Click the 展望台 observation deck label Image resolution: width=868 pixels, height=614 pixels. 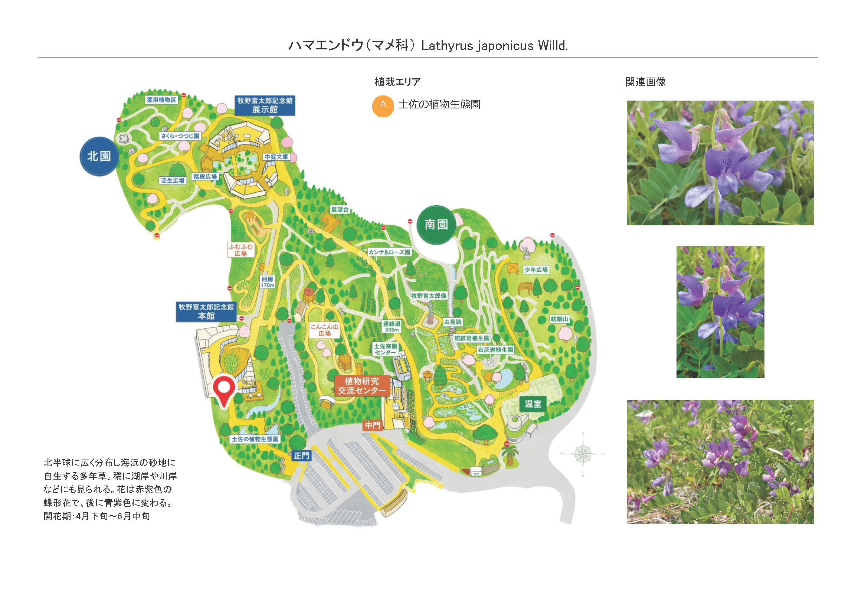pyautogui.click(x=340, y=209)
